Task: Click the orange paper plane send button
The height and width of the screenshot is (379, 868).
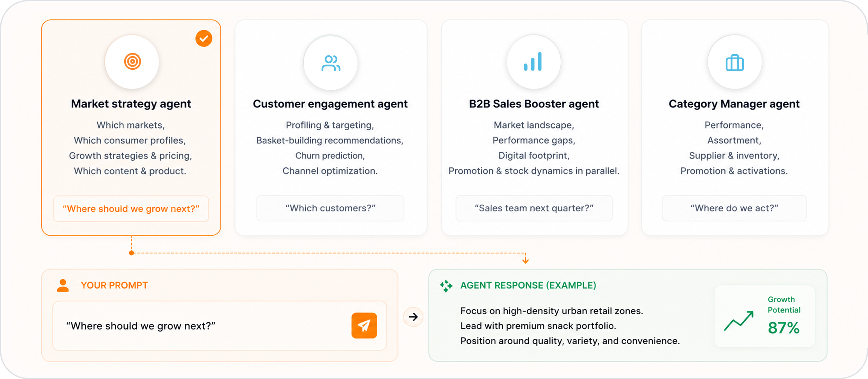Action: [x=364, y=326]
